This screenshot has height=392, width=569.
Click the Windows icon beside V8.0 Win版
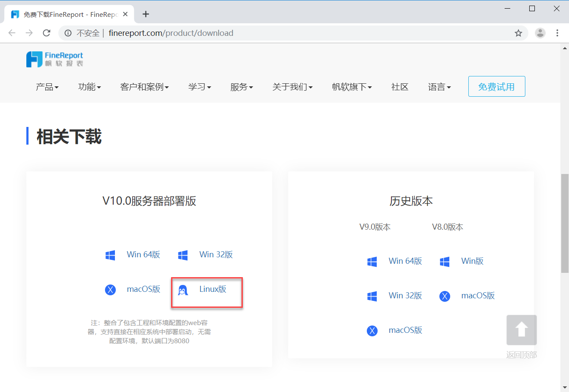point(445,262)
